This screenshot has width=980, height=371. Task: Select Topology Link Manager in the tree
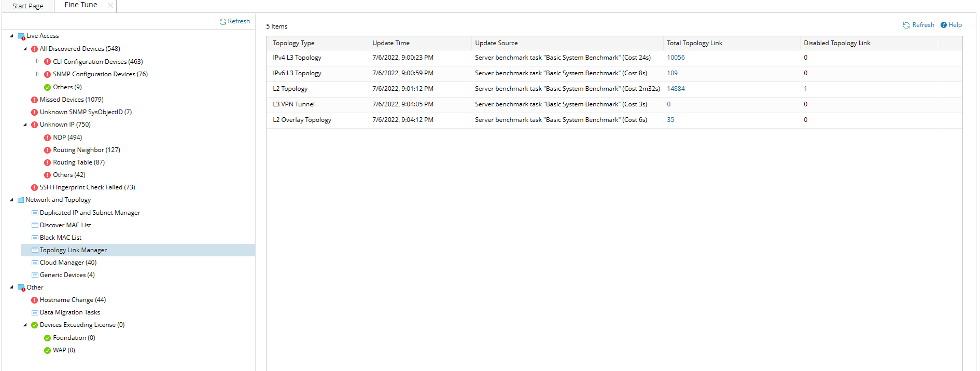(138, 250)
